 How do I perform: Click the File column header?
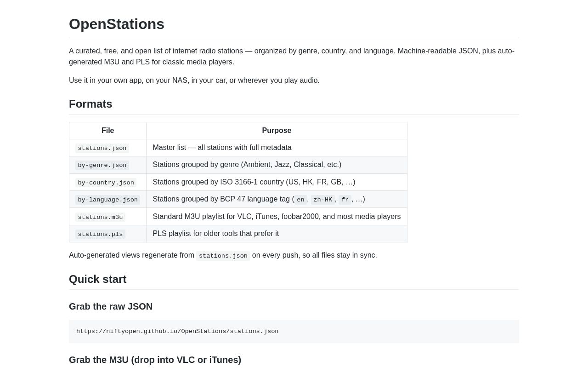coord(107,131)
